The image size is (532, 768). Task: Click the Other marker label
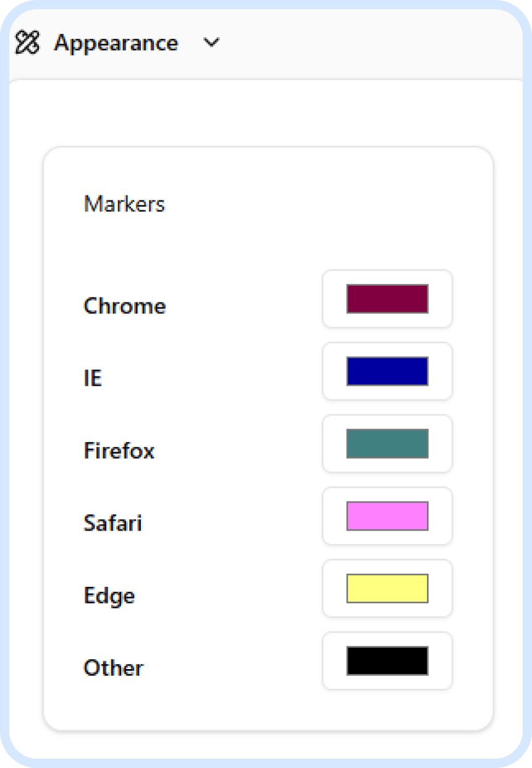(x=114, y=668)
